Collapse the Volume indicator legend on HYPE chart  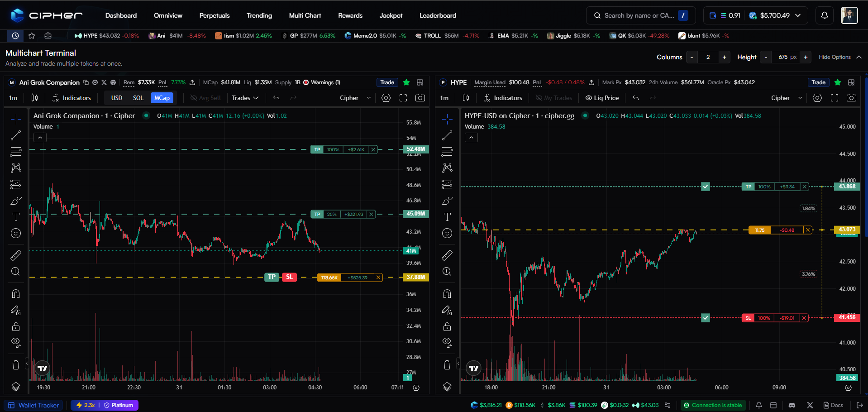point(471,138)
